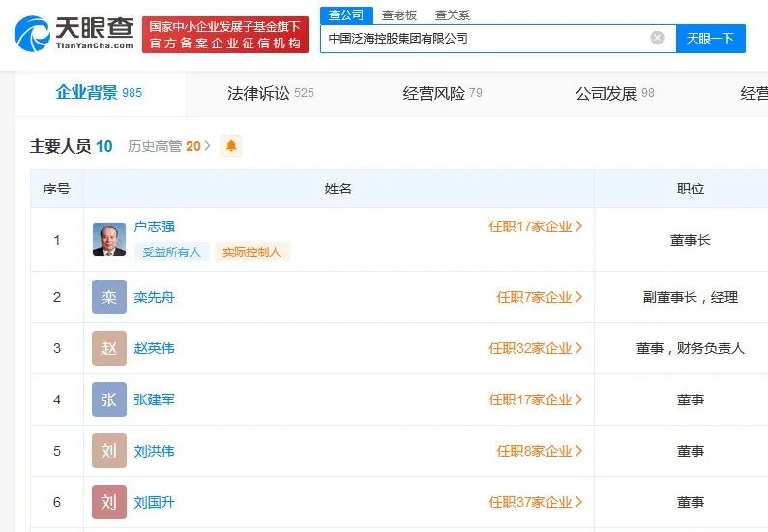This screenshot has width=768, height=532.
Task: Expand 任职37家企业 for 刘国升
Action: point(535,502)
